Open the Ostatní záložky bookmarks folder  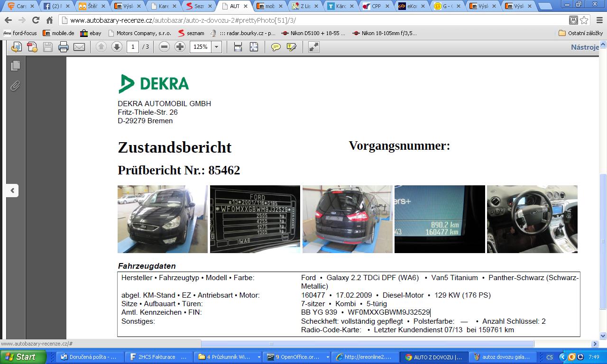coord(580,33)
